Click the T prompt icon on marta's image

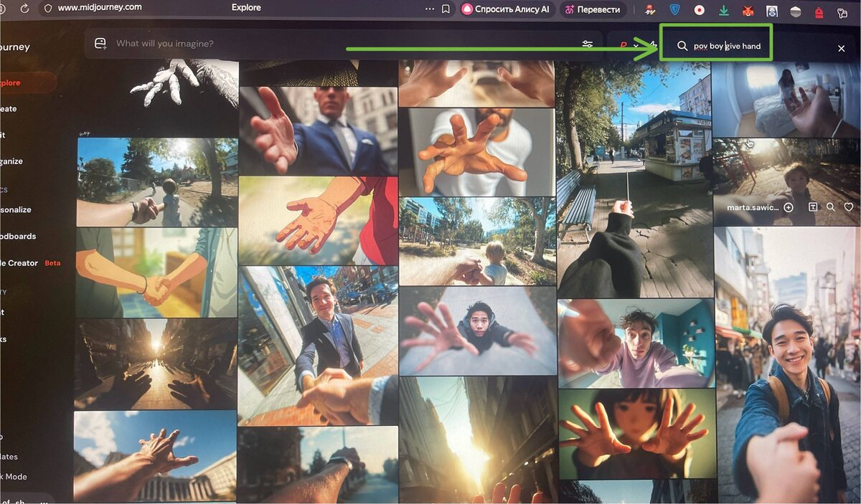coord(813,207)
